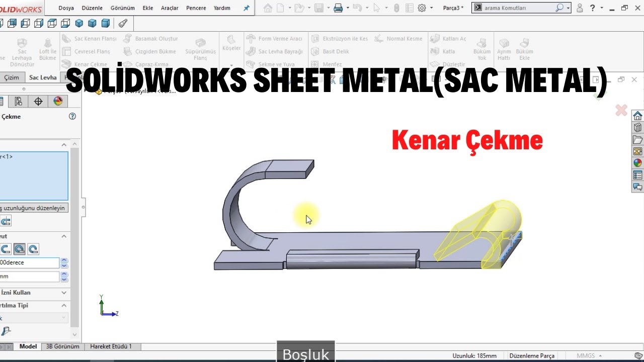644x362 pixels.
Task: Open the Hareket Etüdü 1 tab
Action: point(111,346)
